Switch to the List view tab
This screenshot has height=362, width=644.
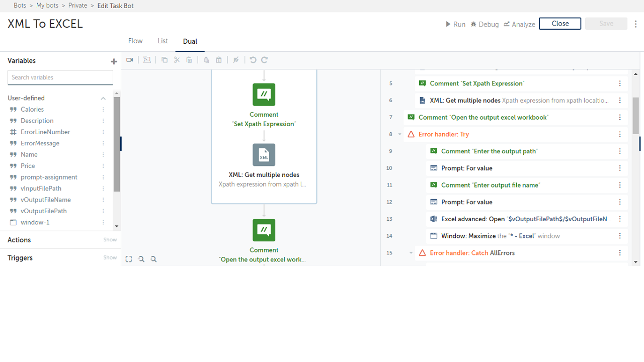163,41
